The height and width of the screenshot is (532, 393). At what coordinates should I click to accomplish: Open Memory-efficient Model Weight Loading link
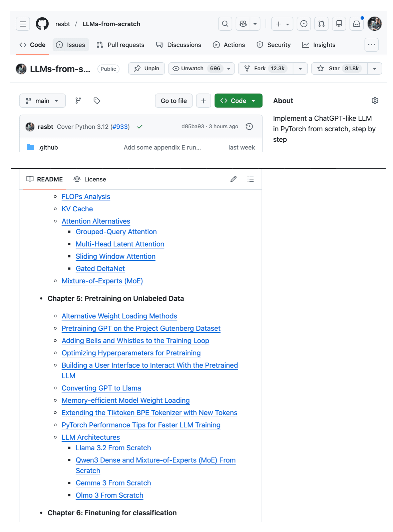click(125, 401)
